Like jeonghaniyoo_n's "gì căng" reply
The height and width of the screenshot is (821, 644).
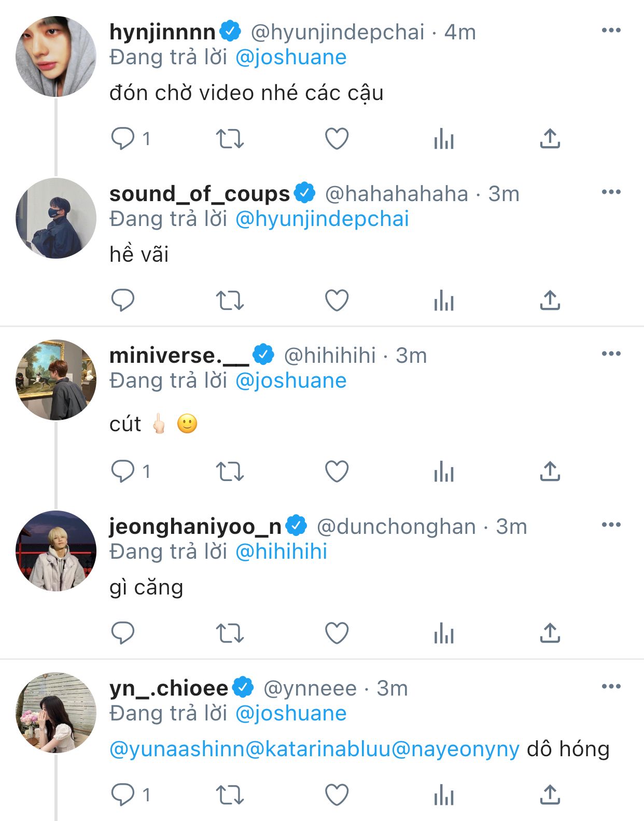coord(337,633)
